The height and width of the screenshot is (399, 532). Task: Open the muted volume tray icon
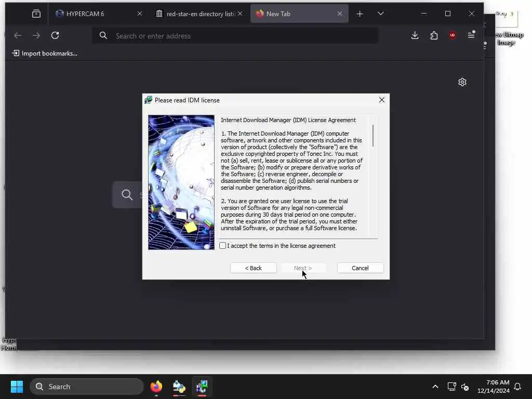click(465, 387)
